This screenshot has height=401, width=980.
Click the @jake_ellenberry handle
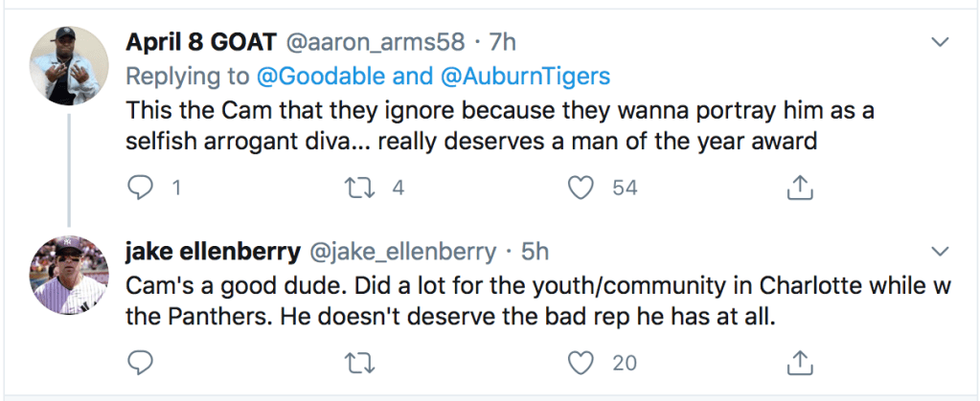(x=400, y=252)
